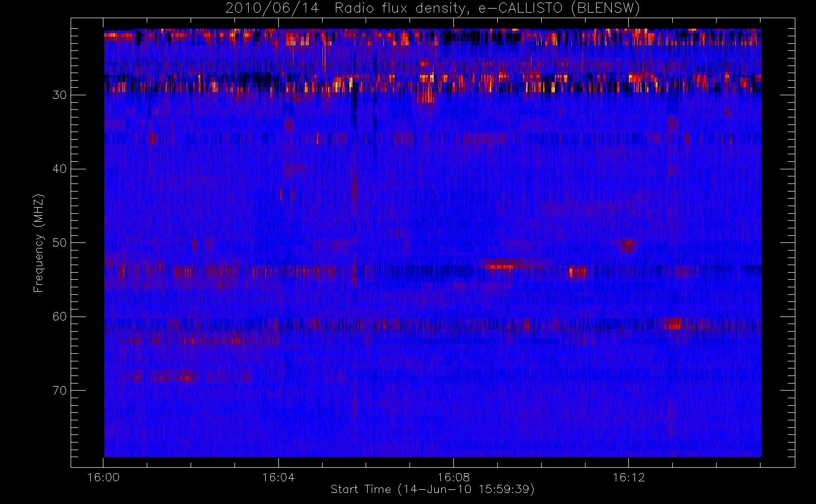Image resolution: width=816 pixels, height=504 pixels.
Task: Click the '30' frequency tick label
Action: 60,95
